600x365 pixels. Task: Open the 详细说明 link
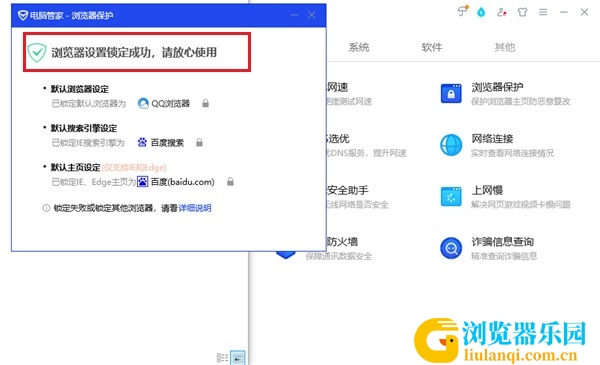coord(195,208)
